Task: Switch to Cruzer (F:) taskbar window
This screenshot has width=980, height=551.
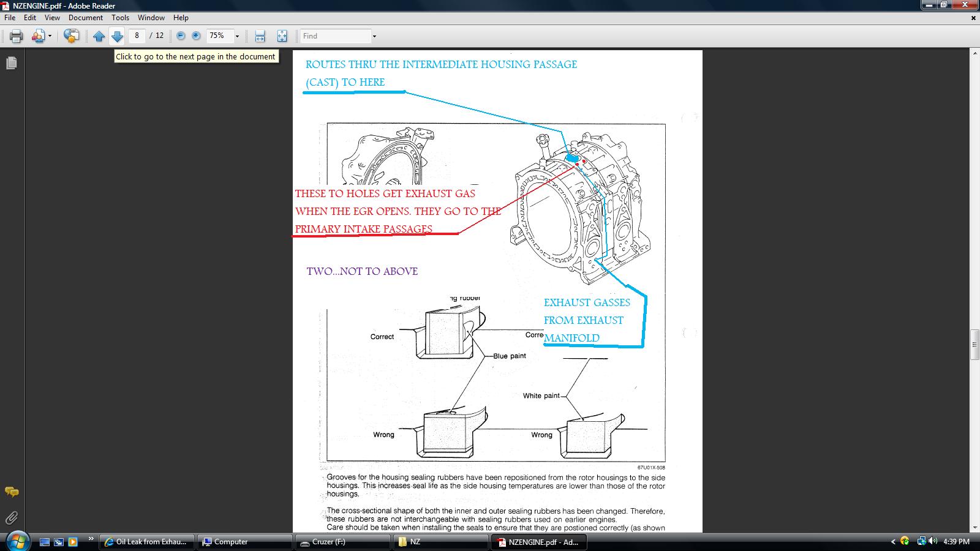Action: click(x=342, y=542)
